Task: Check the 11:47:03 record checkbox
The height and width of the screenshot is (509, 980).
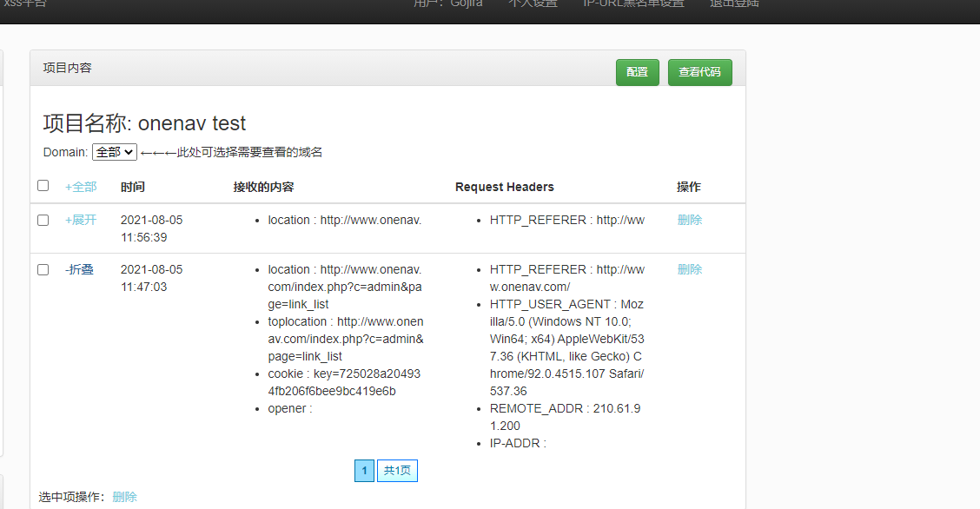Action: [43, 270]
